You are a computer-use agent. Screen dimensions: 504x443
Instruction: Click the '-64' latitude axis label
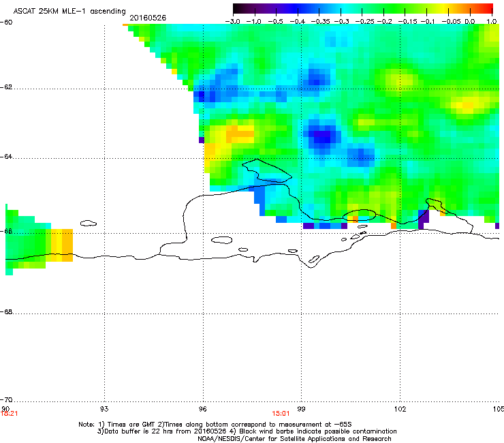point(6,157)
